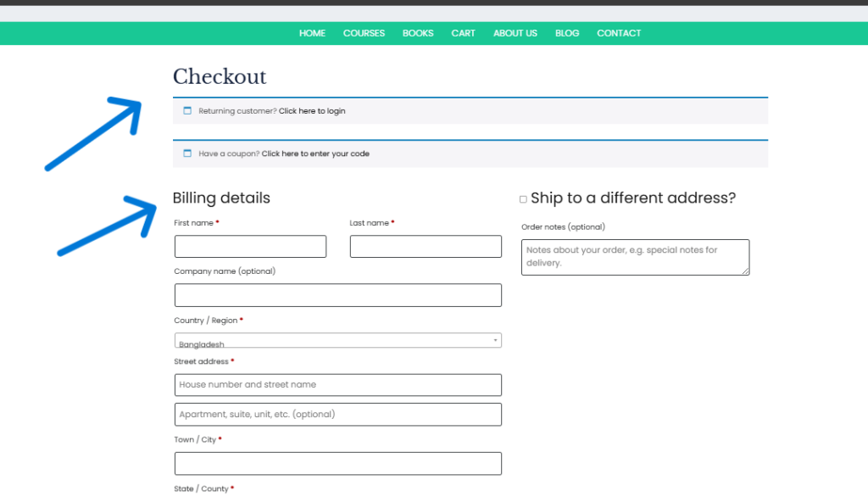
Task: Click the Checkout page heading
Action: pyautogui.click(x=220, y=76)
